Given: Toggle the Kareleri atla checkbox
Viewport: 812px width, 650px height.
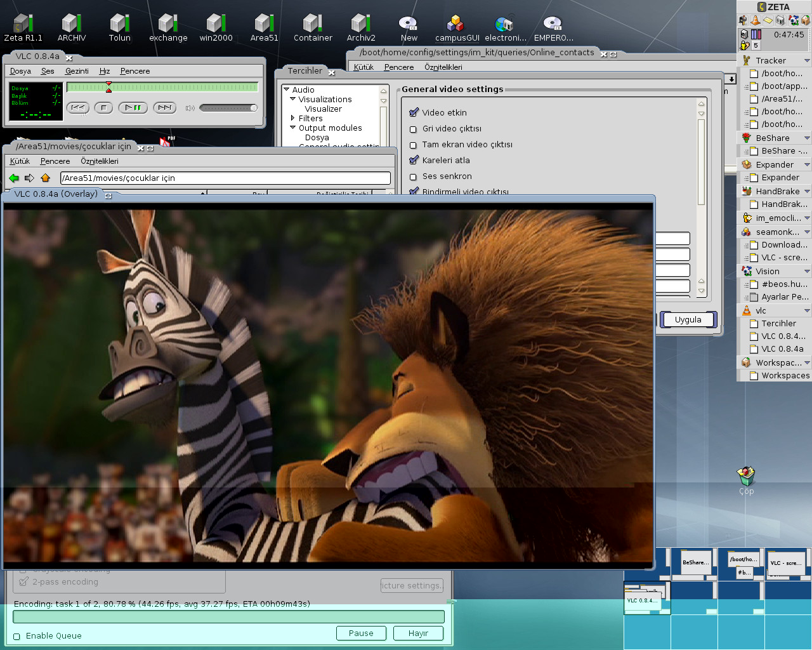Looking at the screenshot, I should [x=414, y=160].
